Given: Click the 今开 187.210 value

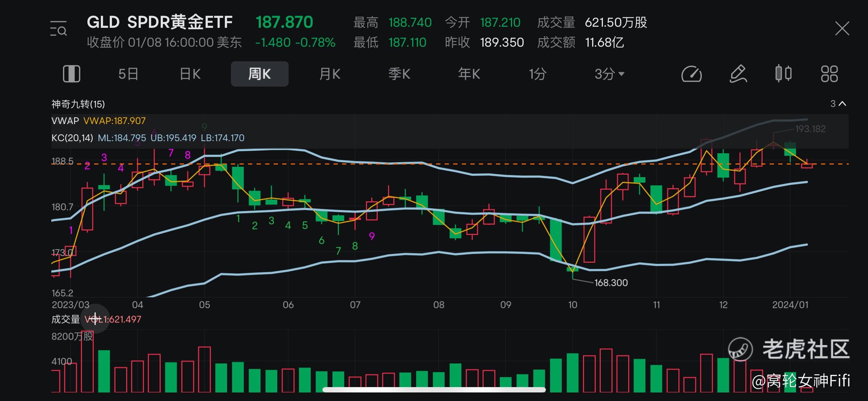Looking at the screenshot, I should pyautogui.click(x=500, y=22).
